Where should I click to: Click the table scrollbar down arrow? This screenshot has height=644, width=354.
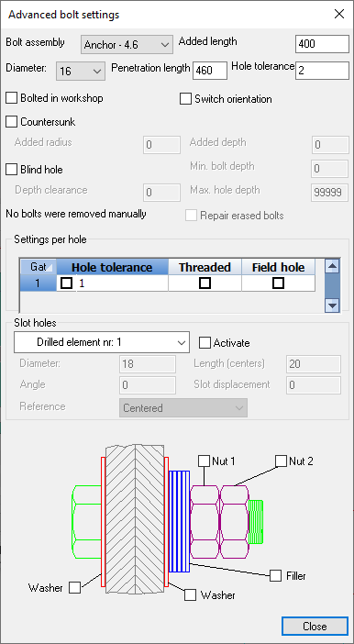[x=332, y=305]
